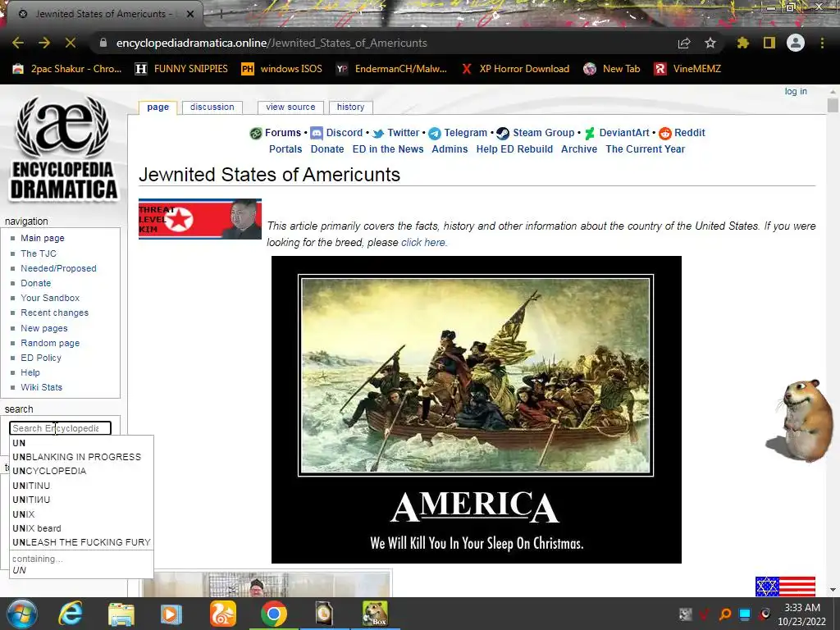The height and width of the screenshot is (630, 840).
Task: Follow the 'click here' link
Action: [422, 242]
